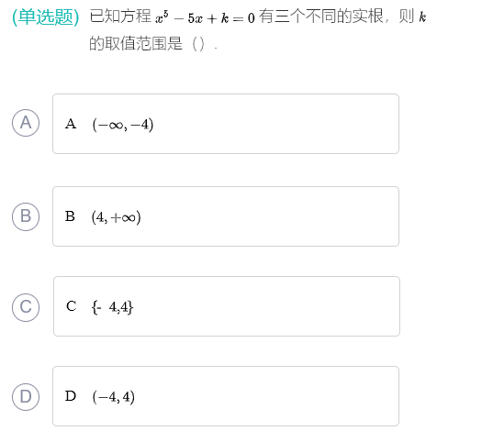Click the answer text (4, +∞)
504x442 pixels.
[x=116, y=217]
